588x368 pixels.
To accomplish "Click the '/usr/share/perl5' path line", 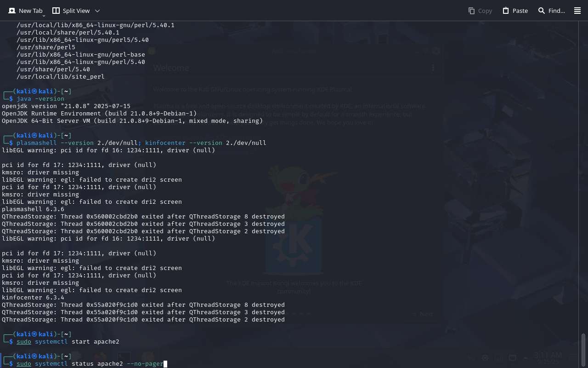I will (x=46, y=47).
